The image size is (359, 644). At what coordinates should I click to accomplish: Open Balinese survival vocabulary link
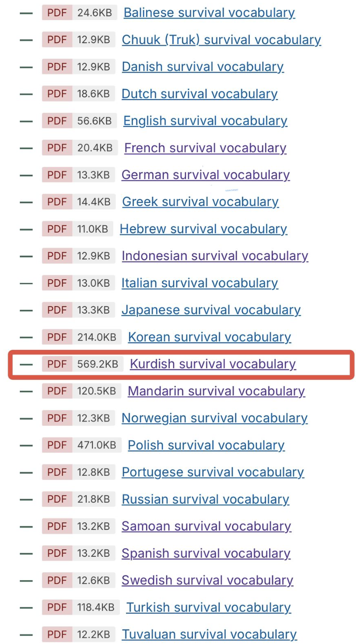click(209, 13)
